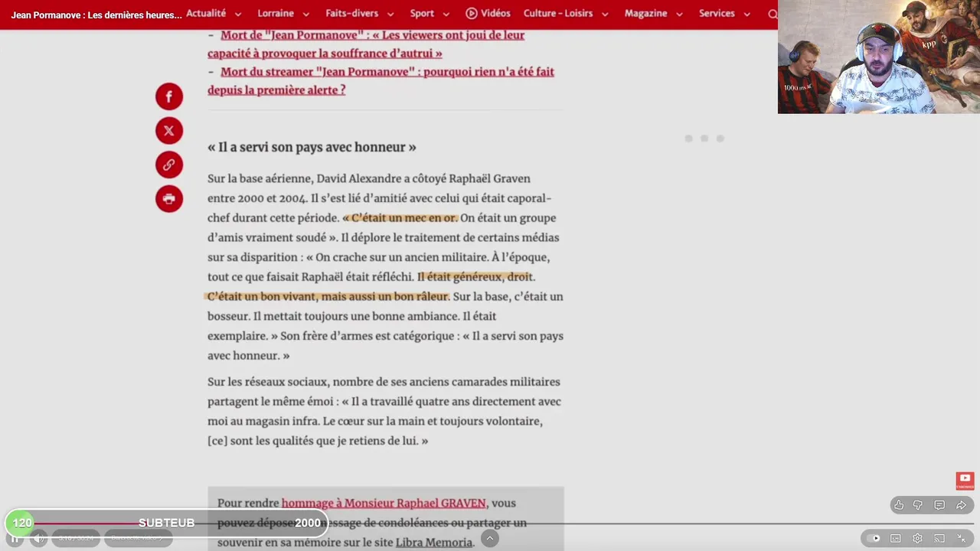Screen dimensions: 980x551
Task: Click the video chapter title pill
Action: tap(139, 539)
